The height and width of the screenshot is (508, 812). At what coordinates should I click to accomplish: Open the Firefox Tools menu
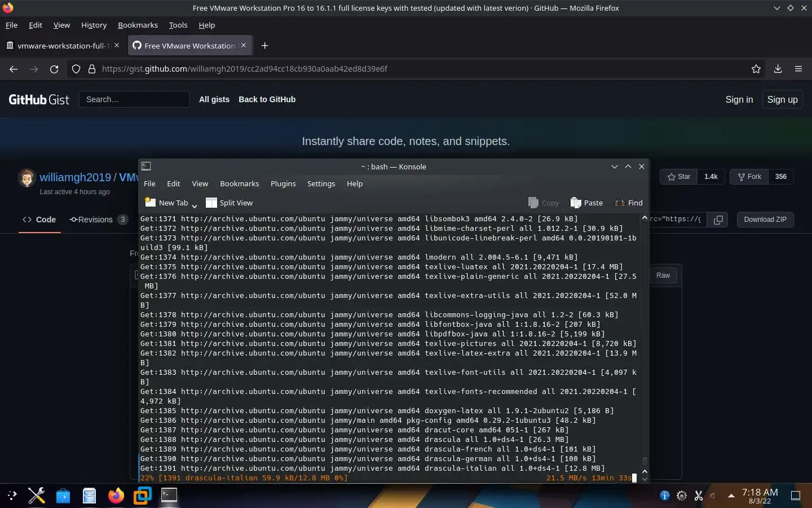[178, 25]
